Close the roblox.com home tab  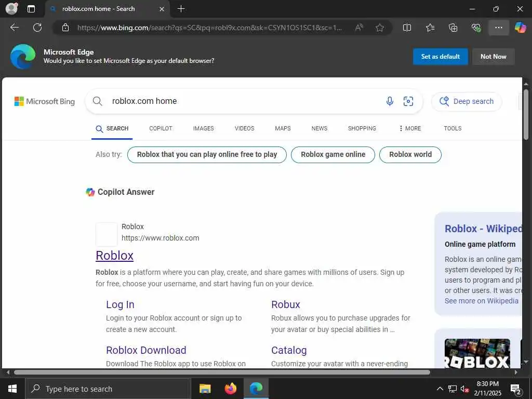[162, 9]
